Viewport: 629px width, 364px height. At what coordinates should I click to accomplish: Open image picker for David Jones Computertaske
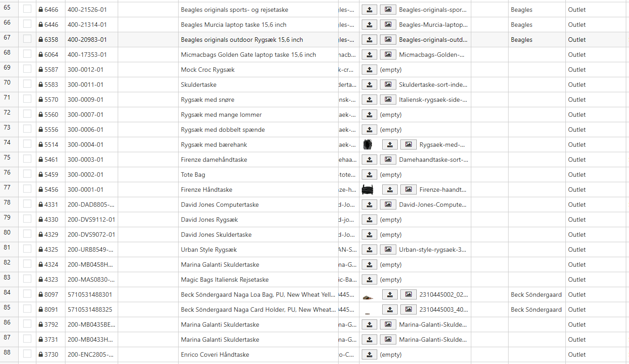tap(388, 204)
